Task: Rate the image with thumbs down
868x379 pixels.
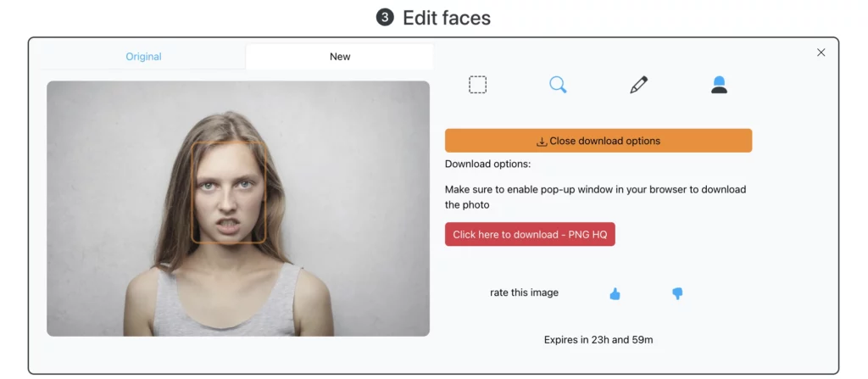Action: (677, 293)
